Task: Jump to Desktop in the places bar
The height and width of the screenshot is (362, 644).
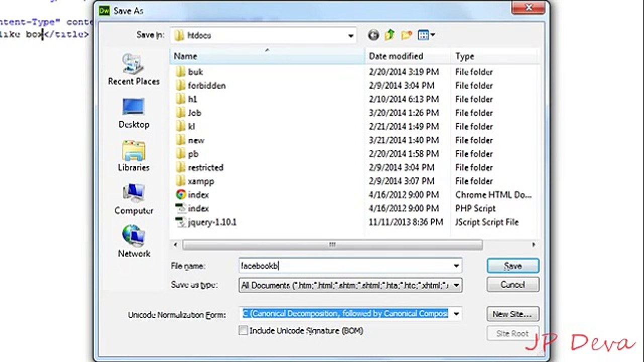Action: (x=134, y=113)
